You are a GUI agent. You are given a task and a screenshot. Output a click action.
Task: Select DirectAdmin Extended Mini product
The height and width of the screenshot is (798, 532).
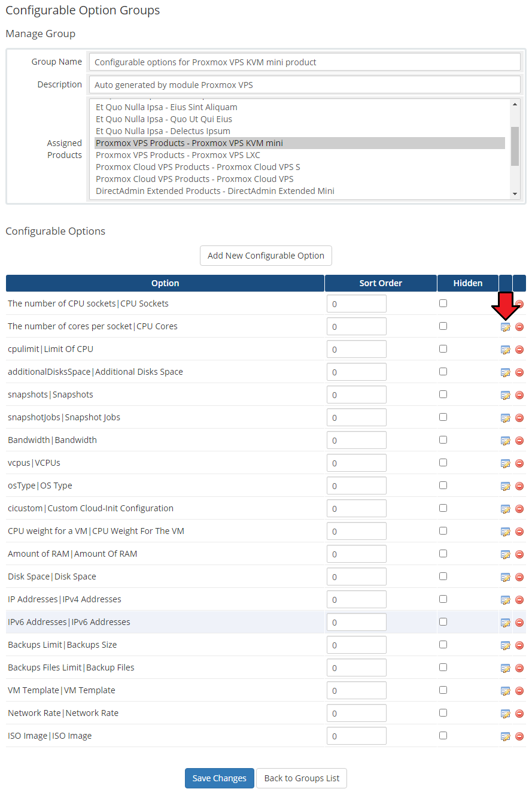pyautogui.click(x=300, y=191)
